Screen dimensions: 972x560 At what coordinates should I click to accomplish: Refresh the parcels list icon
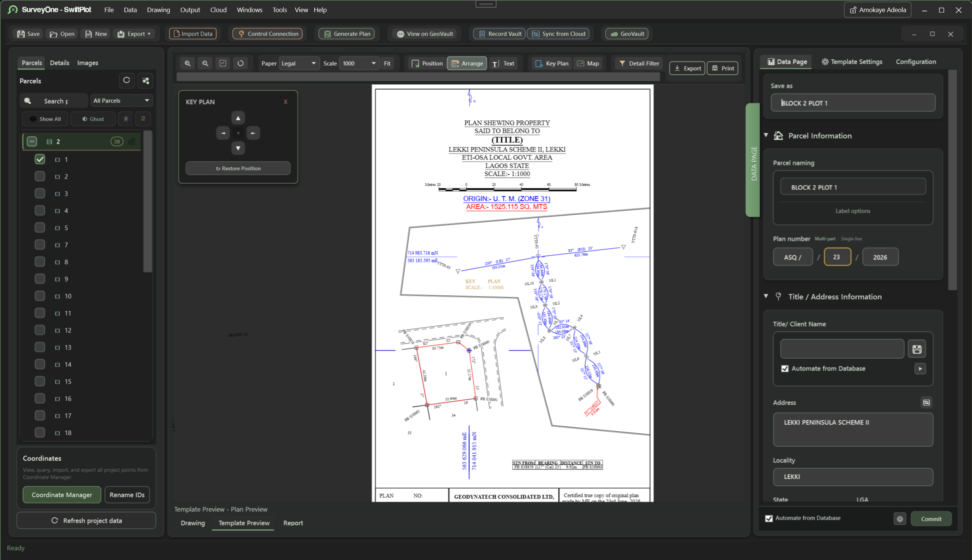(126, 80)
